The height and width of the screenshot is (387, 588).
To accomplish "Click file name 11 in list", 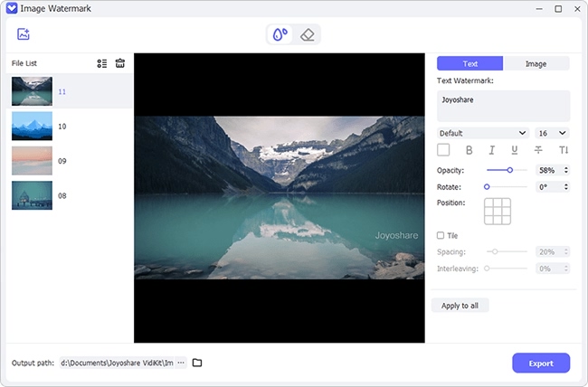I will coord(62,91).
